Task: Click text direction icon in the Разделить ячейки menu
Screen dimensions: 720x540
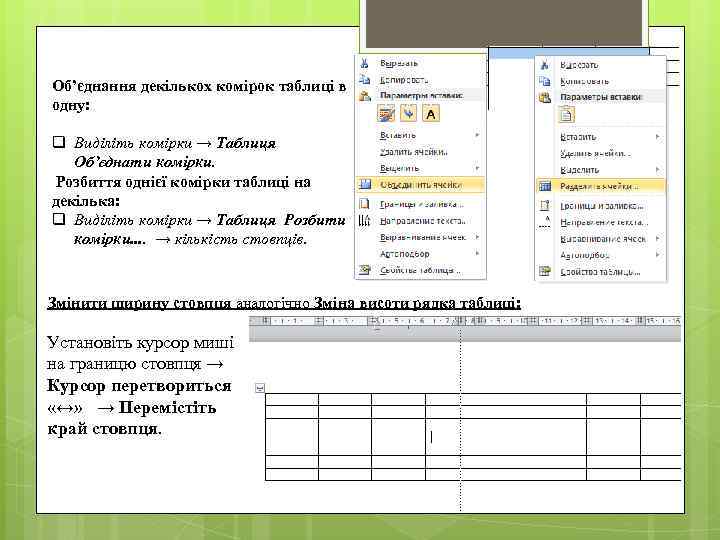Action: click(x=545, y=222)
